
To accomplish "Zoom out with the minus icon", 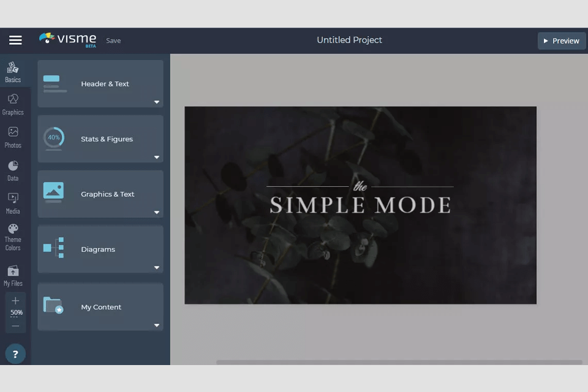I will tap(15, 326).
